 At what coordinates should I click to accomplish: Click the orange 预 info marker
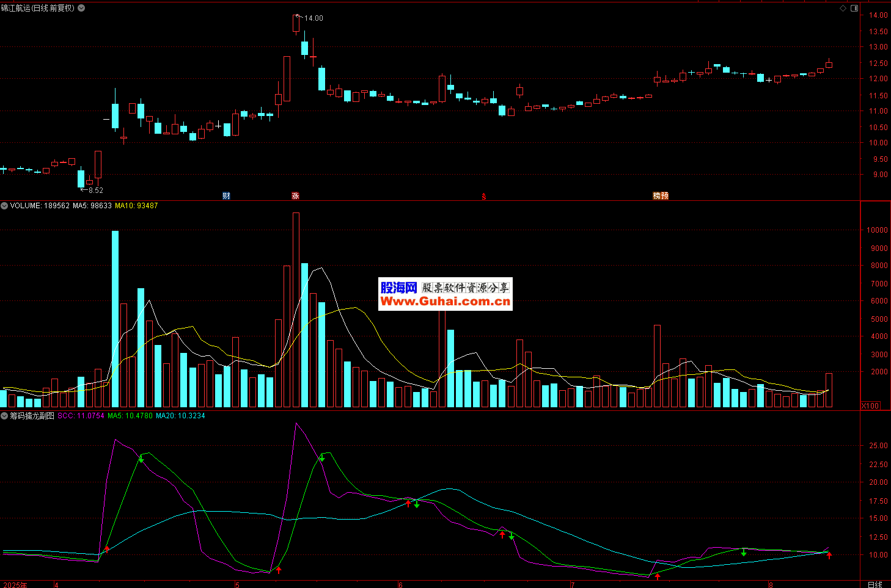(665, 196)
